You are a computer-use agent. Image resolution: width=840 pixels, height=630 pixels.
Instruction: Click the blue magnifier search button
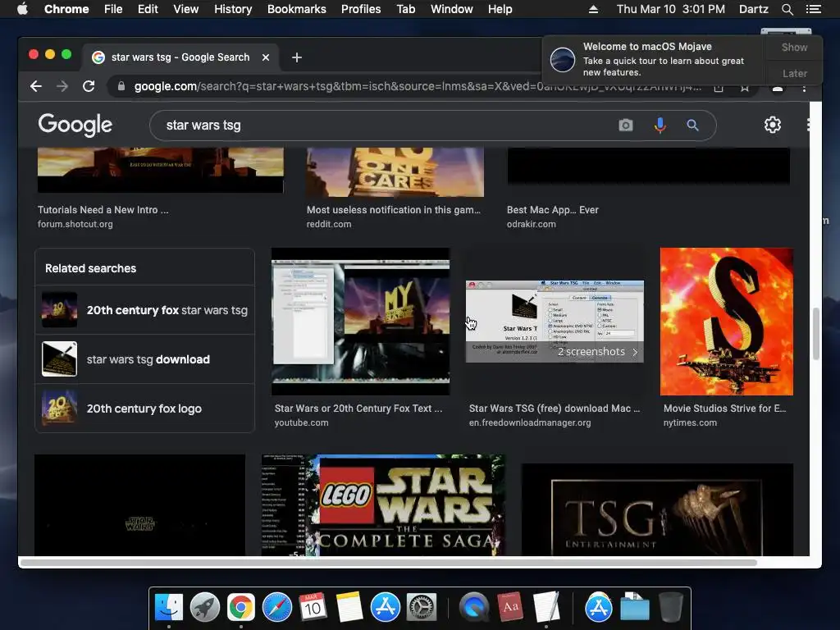[x=692, y=126]
